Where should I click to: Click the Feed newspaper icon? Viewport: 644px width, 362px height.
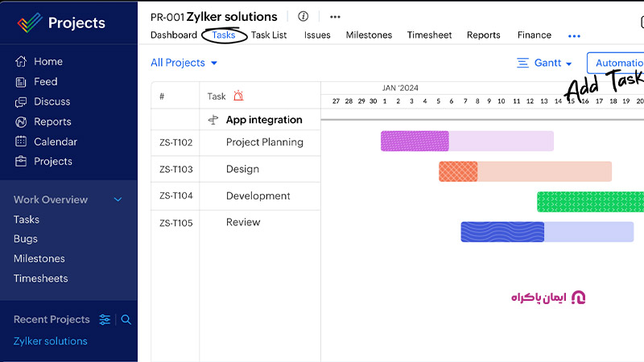pos(21,82)
